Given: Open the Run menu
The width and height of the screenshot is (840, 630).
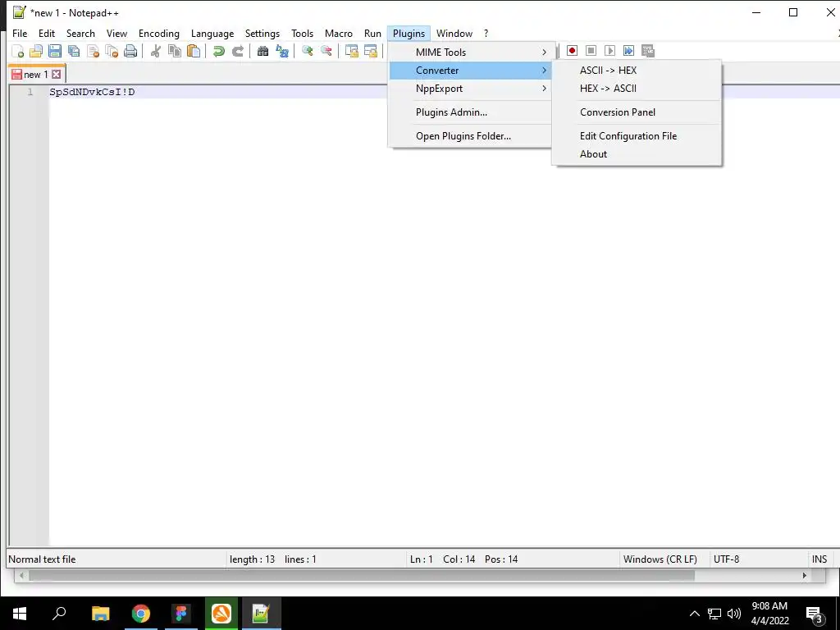Looking at the screenshot, I should click(x=372, y=33).
